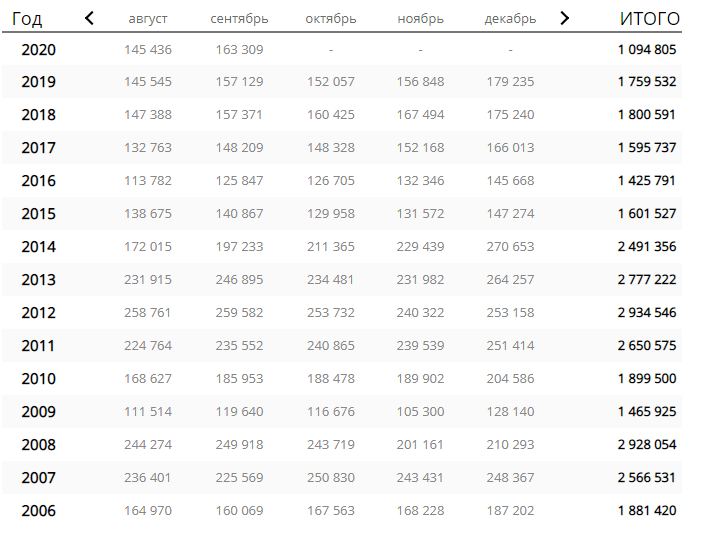Click the декабрь column header
This screenshot has width=701, height=536.
(510, 19)
